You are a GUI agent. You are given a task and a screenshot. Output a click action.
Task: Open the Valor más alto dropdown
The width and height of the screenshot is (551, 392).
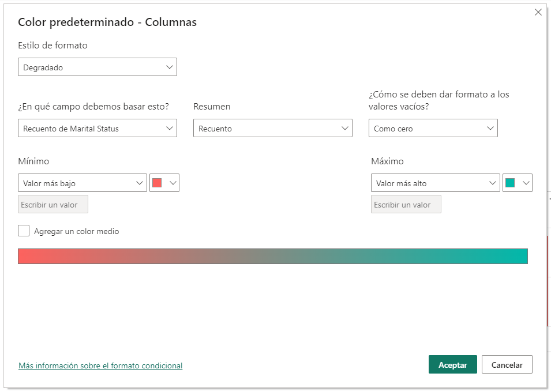click(x=435, y=183)
